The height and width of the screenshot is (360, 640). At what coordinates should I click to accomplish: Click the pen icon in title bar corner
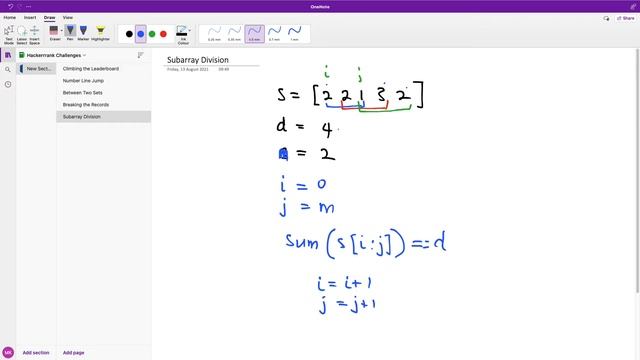pos(633,7)
